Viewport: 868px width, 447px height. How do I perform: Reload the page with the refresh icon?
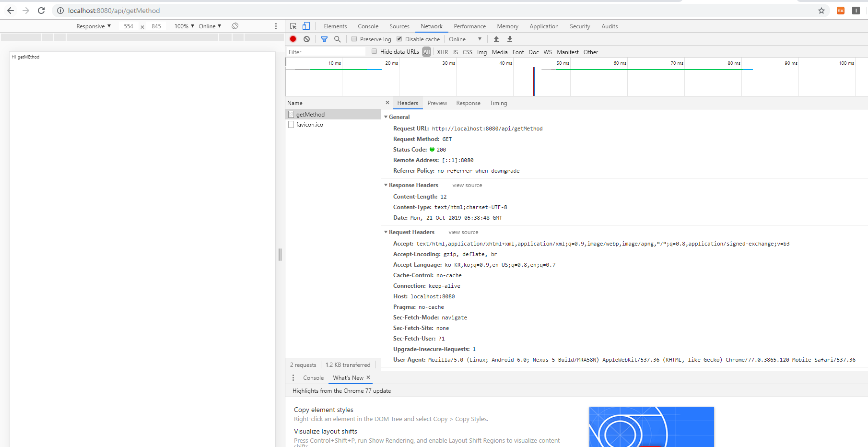(41, 11)
